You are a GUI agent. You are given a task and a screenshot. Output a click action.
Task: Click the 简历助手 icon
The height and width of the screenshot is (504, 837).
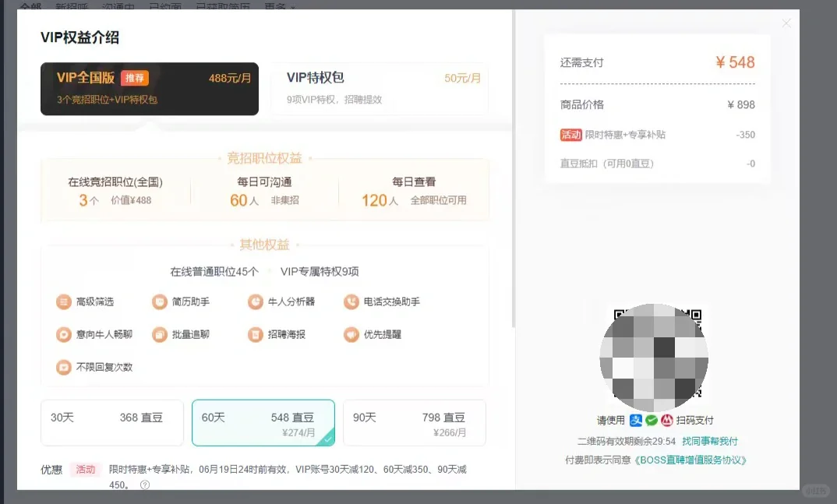[160, 302]
